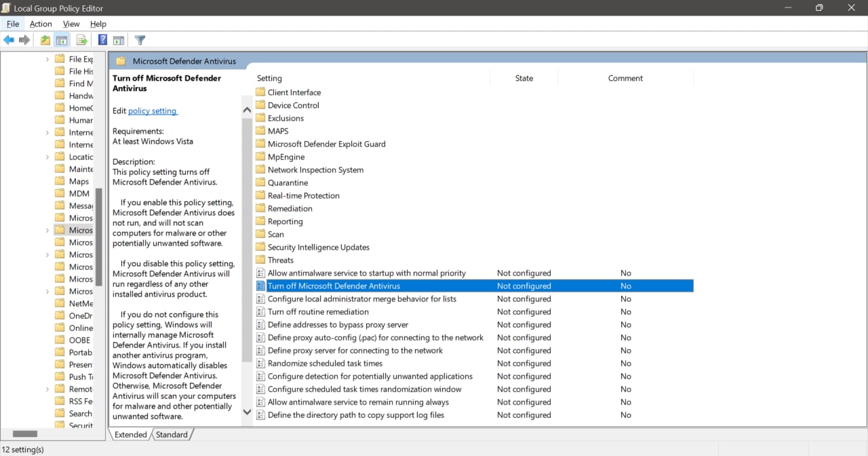This screenshot has height=456, width=868.
Task: Click the 'policy setting' link
Action: 152,111
